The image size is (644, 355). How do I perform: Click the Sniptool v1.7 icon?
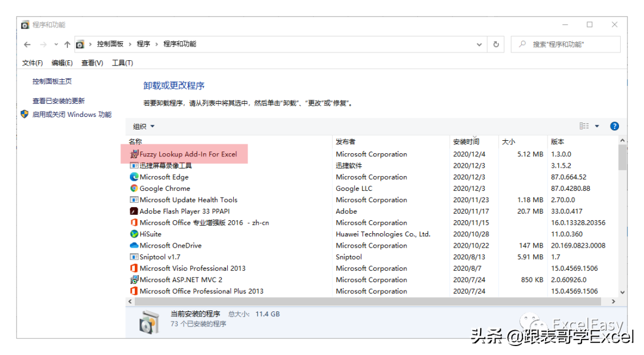tap(134, 257)
